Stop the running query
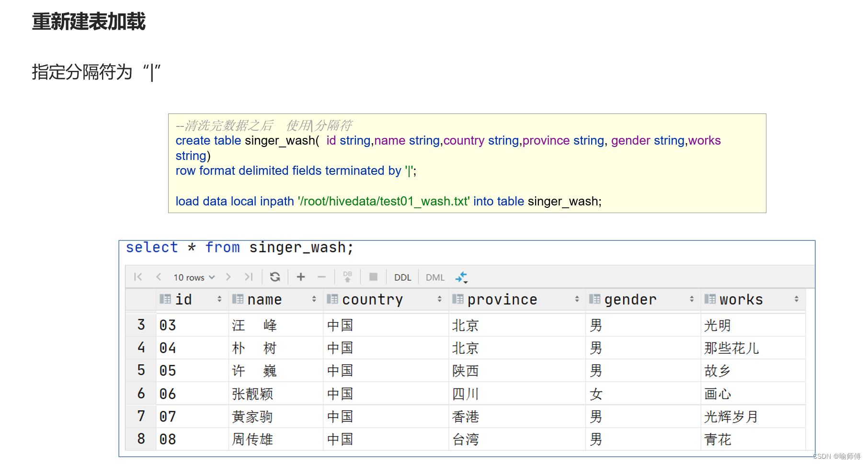 point(373,277)
